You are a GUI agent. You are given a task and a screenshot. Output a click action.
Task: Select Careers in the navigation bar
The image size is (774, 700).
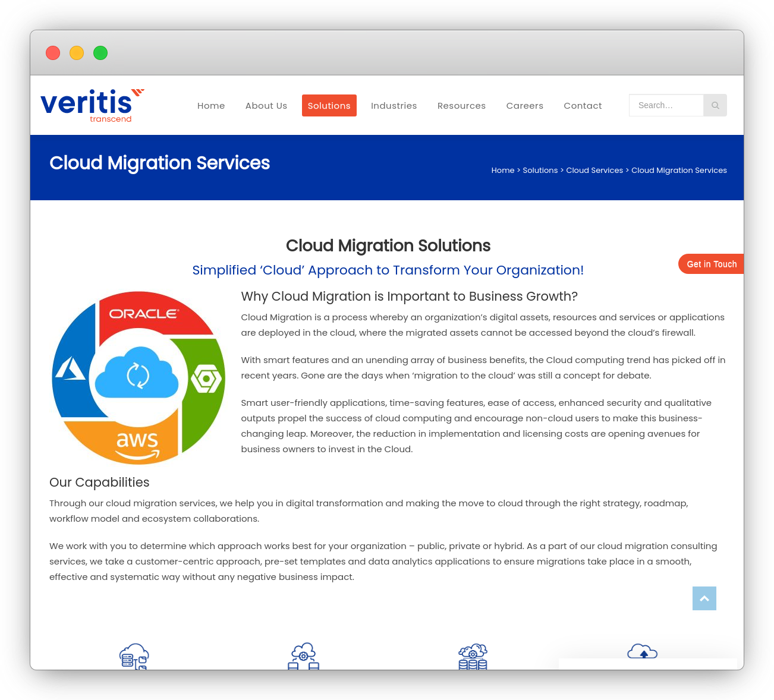coord(525,105)
